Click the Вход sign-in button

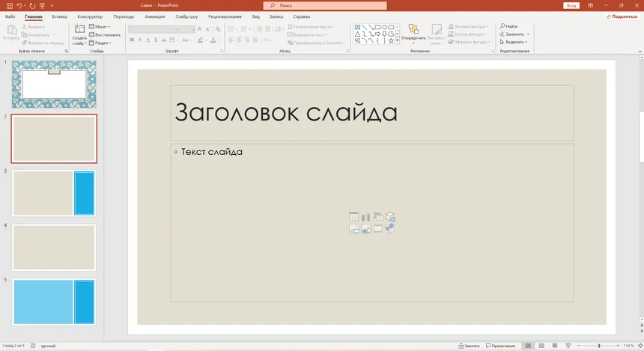tap(571, 6)
